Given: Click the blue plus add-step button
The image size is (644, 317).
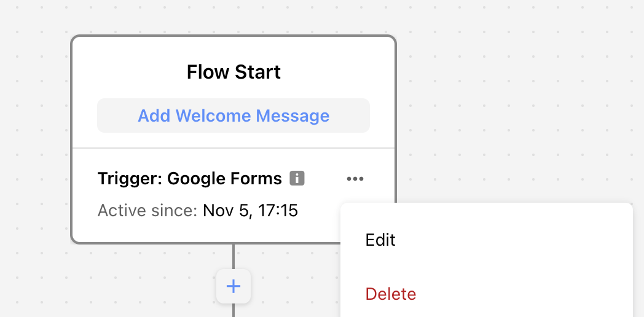Looking at the screenshot, I should (x=234, y=286).
